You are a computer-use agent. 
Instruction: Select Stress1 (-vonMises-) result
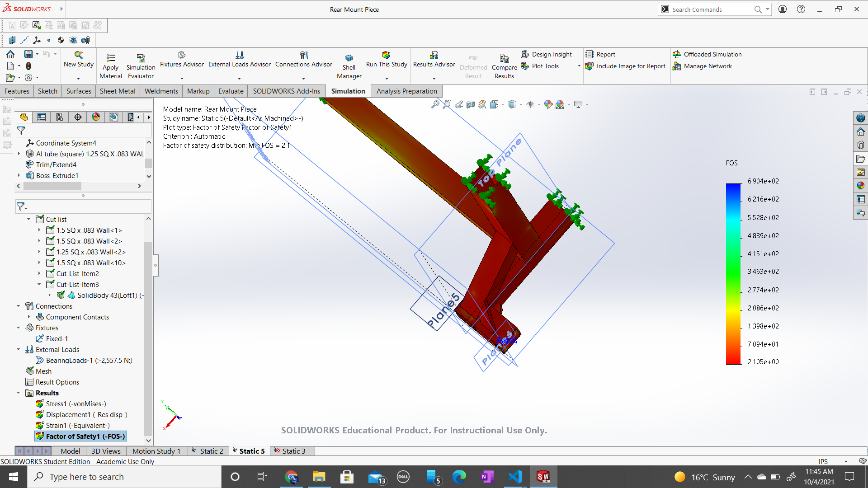click(x=71, y=404)
